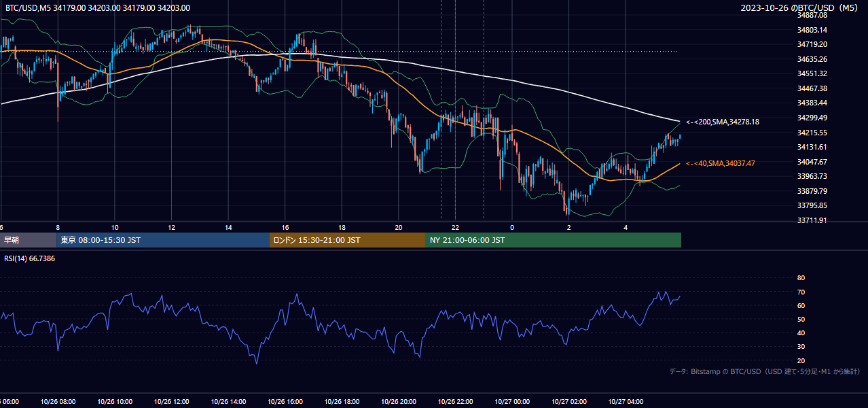
Task: Click time label 10/26 16:00
Action: [x=285, y=402]
